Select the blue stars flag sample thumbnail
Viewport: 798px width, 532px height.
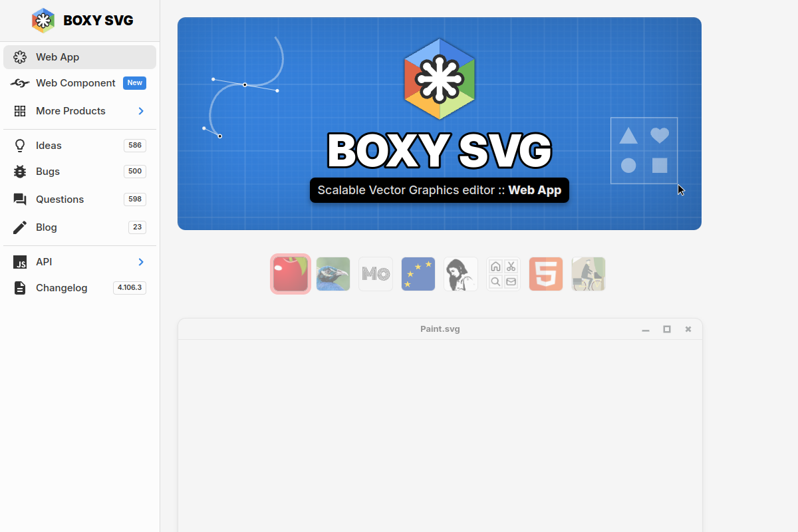coord(418,274)
